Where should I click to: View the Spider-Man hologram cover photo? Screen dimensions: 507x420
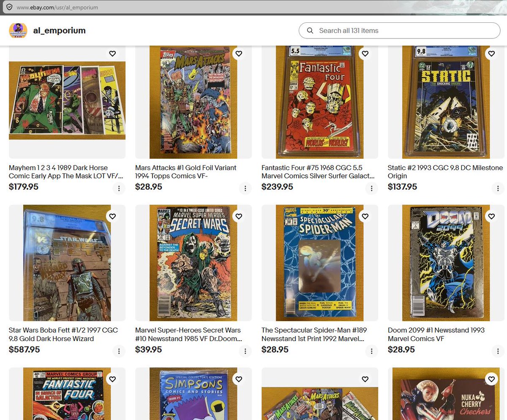pyautogui.click(x=320, y=263)
